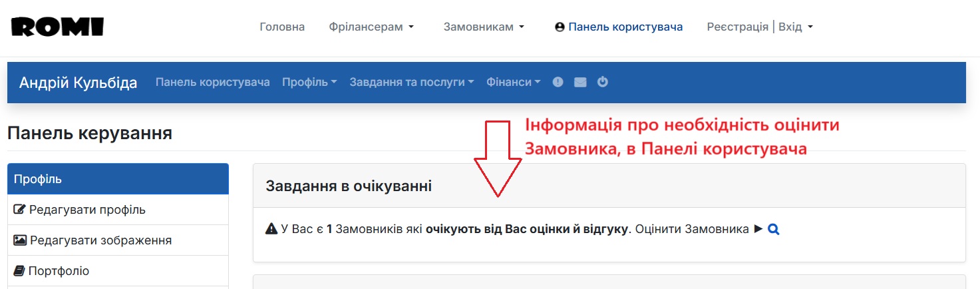Select Панель користувача in the blue bar
Image resolution: width=980 pixels, height=289 pixels.
click(213, 82)
